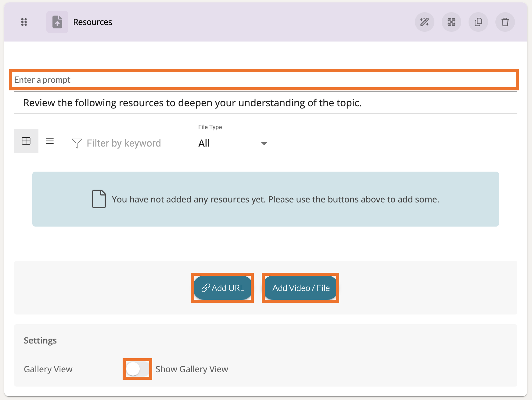Click the Resources file upload icon
The width and height of the screenshot is (532, 400).
tap(57, 22)
